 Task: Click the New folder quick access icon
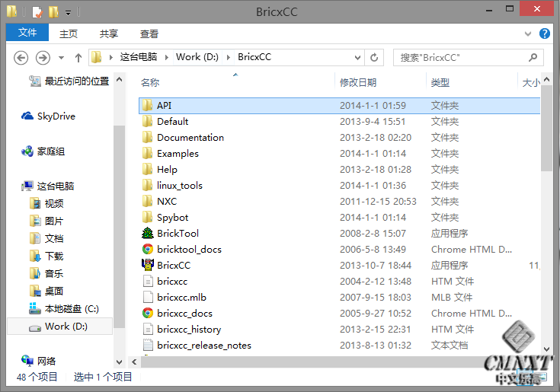(x=53, y=12)
